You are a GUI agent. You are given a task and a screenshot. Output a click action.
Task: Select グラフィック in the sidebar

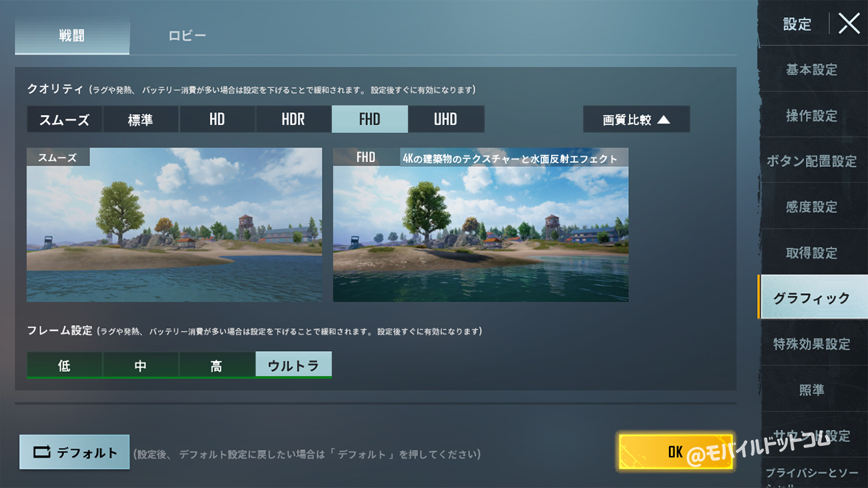click(x=813, y=298)
